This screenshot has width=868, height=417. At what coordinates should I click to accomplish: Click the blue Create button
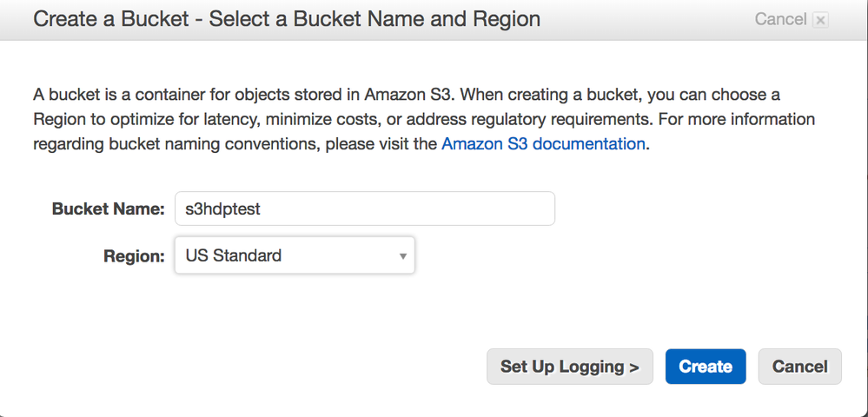tap(705, 367)
